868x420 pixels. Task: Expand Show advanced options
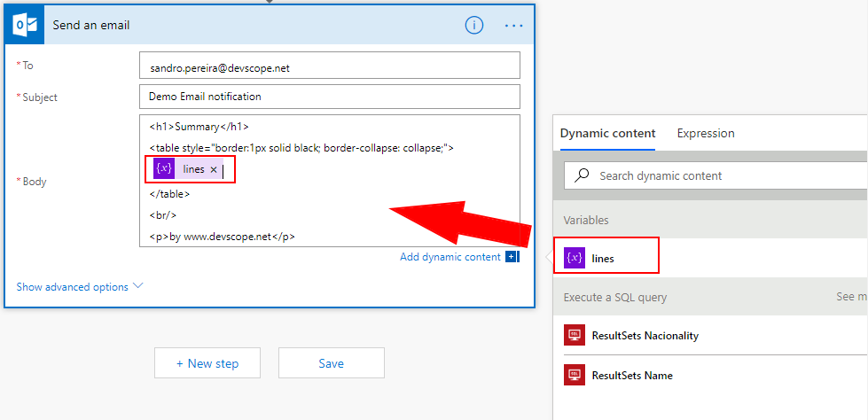pos(80,286)
